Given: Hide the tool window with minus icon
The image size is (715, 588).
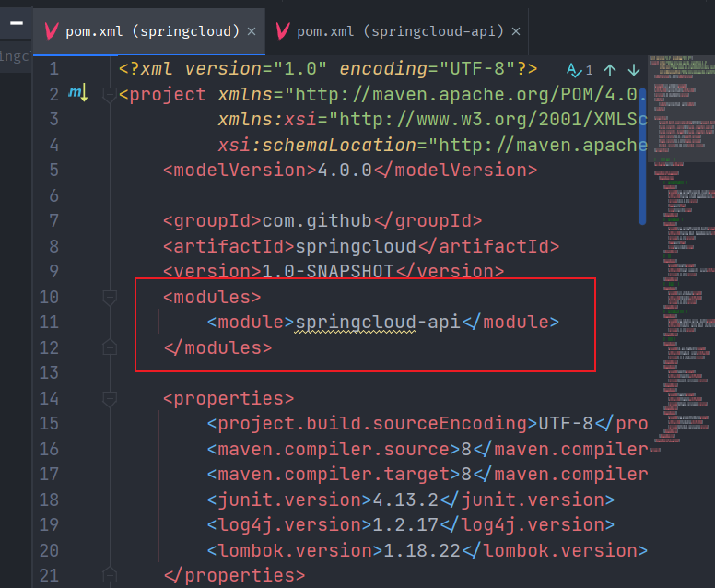Looking at the screenshot, I should [x=16, y=25].
